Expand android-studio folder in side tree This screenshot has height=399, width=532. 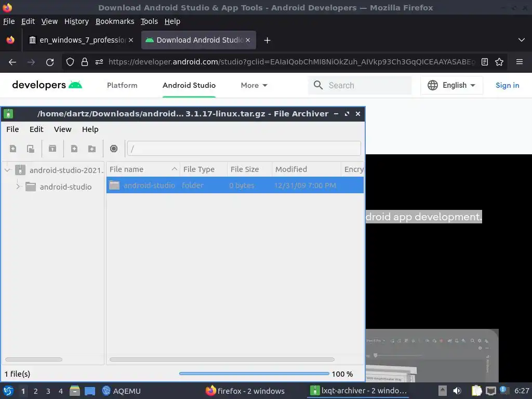18,187
